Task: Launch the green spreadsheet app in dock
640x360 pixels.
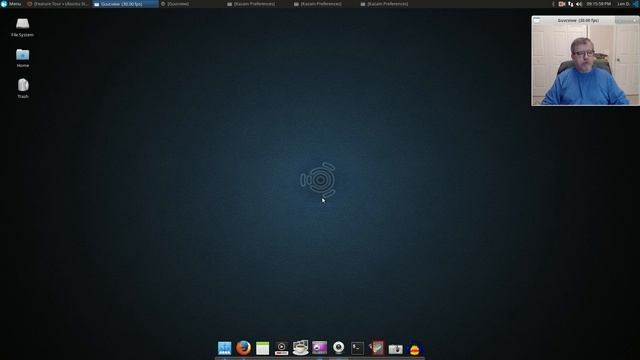Action: click(262, 348)
